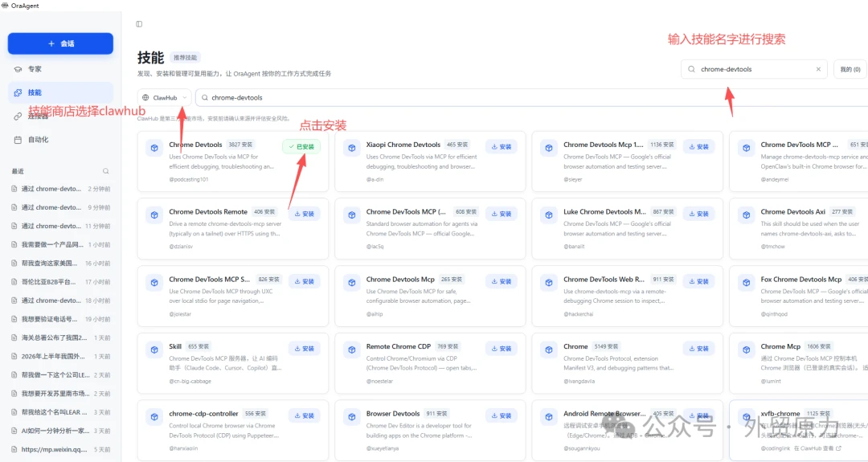Install chrome-cdp-controller skill

[304, 415]
